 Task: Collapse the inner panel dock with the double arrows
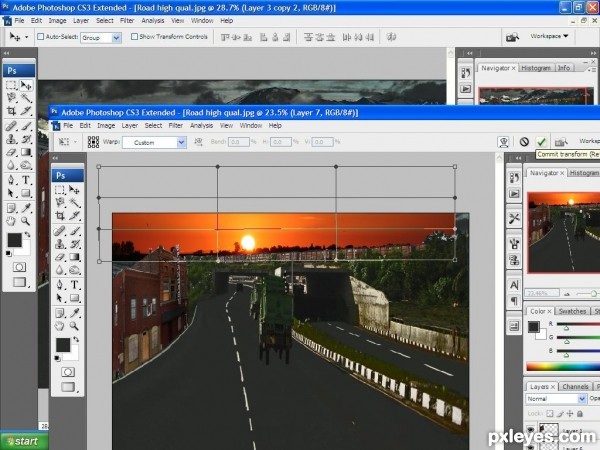point(518,158)
